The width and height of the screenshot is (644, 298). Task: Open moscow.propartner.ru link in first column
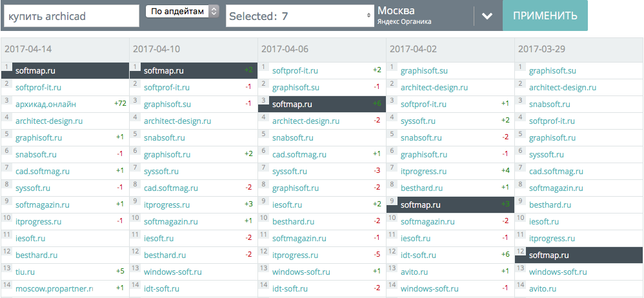[54, 288]
